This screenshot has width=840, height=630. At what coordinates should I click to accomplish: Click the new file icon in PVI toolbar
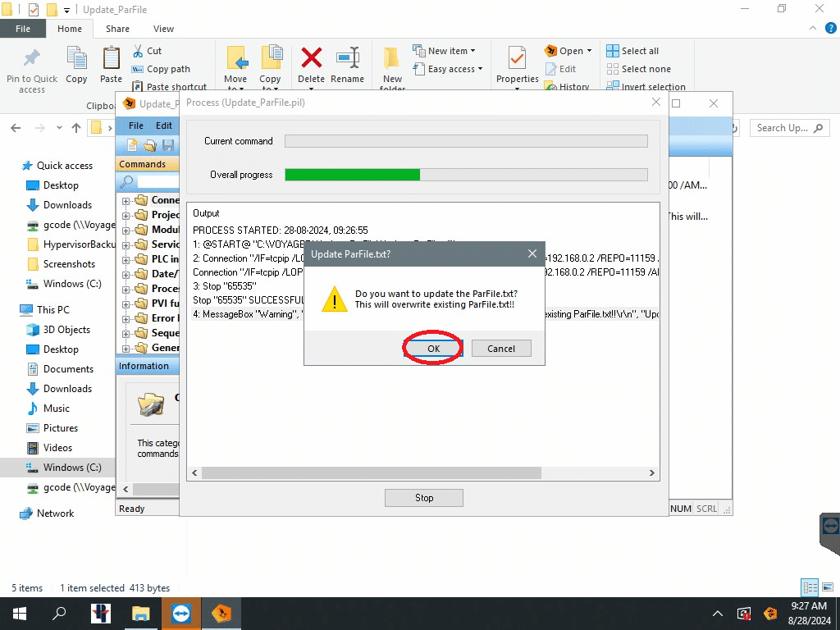click(132, 145)
